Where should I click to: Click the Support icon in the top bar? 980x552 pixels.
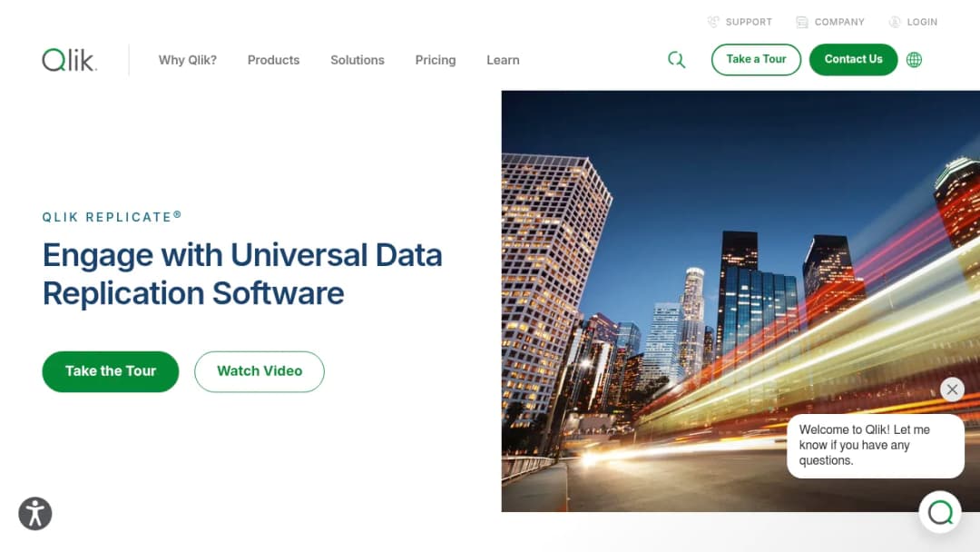coord(713,22)
